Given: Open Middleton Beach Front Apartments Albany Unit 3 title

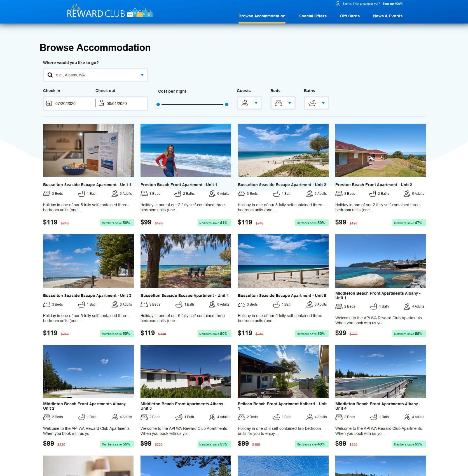Looking at the screenshot, I should click(183, 406).
